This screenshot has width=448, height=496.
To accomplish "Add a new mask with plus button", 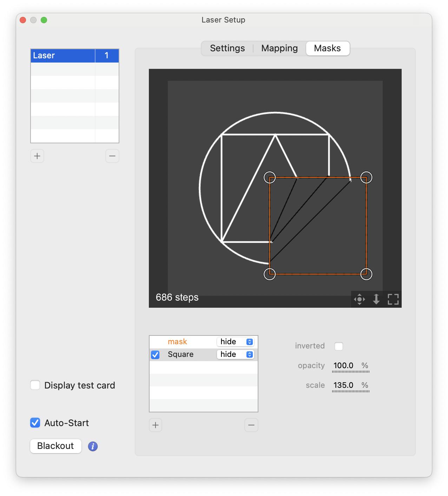I will [x=156, y=425].
